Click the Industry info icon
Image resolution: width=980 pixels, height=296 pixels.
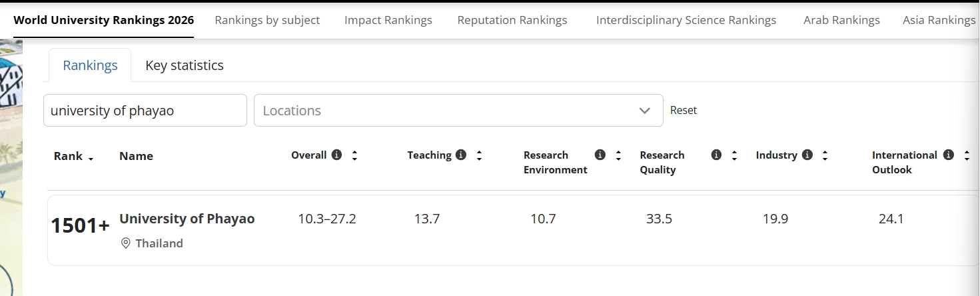click(807, 155)
